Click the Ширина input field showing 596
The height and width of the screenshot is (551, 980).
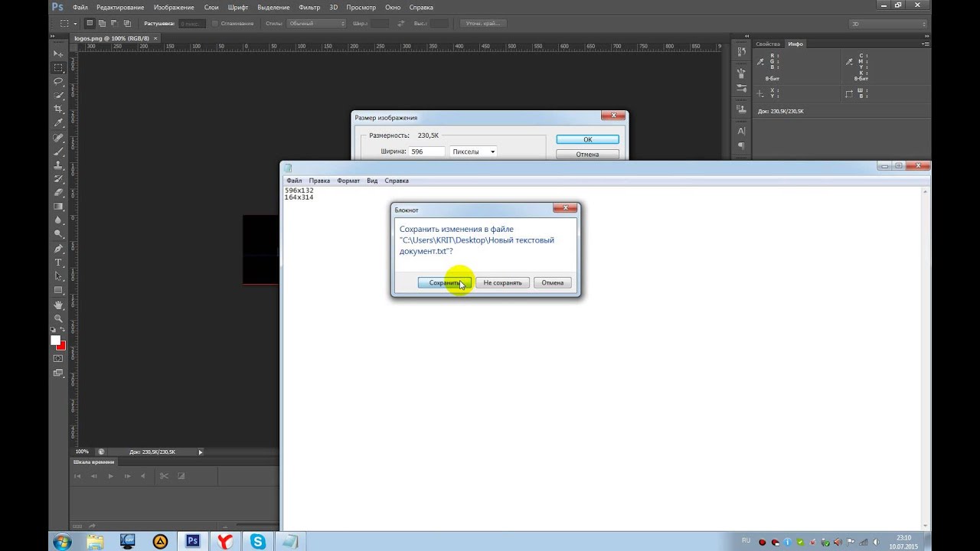(x=426, y=152)
